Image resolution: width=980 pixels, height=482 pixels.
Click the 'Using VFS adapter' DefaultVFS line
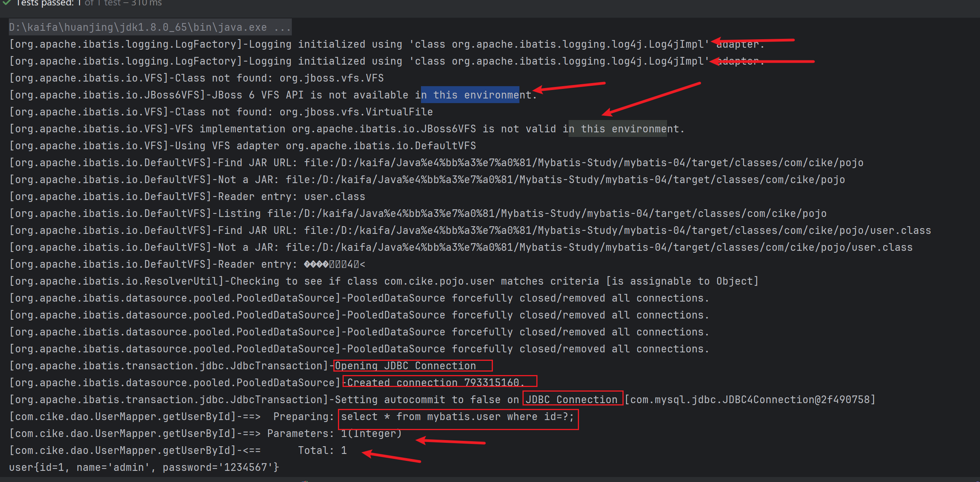coord(325,146)
